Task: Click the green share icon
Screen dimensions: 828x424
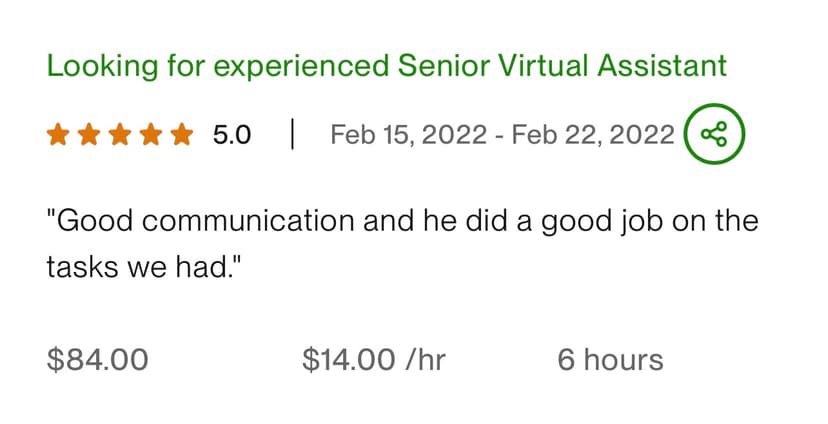Action: point(714,134)
